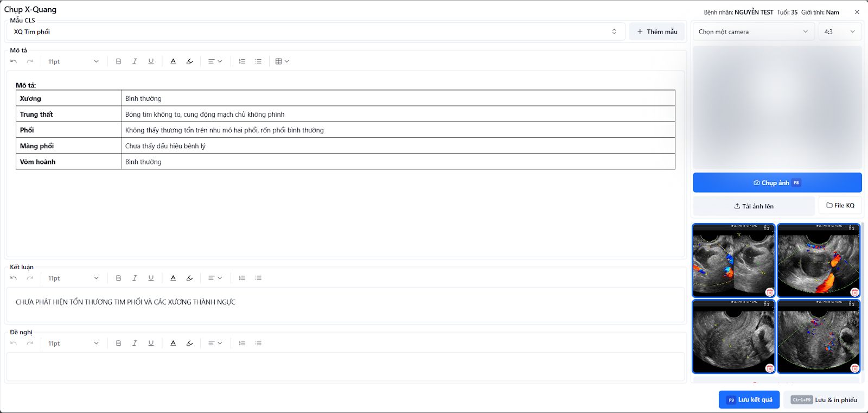Open font size 11pt menu in Mô tả
Viewport: 868px width, 413px height.
coord(73,61)
